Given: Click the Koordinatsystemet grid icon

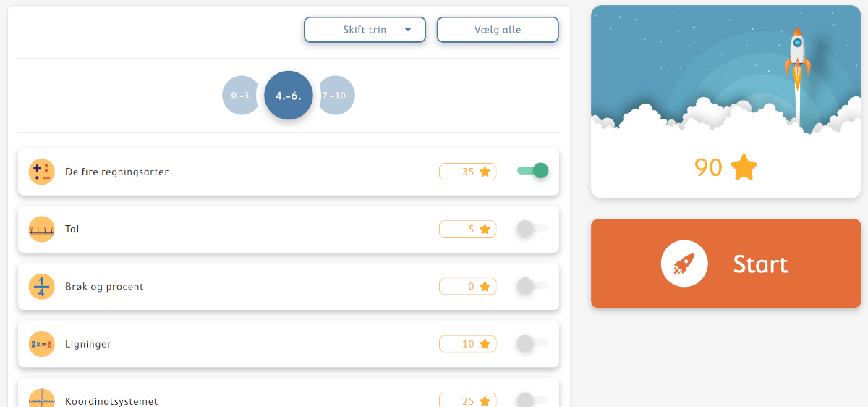Looking at the screenshot, I should pos(42,398).
